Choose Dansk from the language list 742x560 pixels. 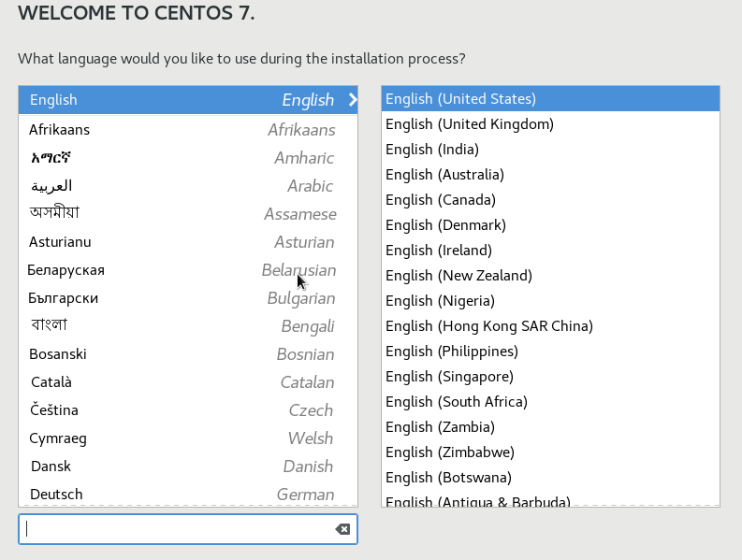(187, 467)
